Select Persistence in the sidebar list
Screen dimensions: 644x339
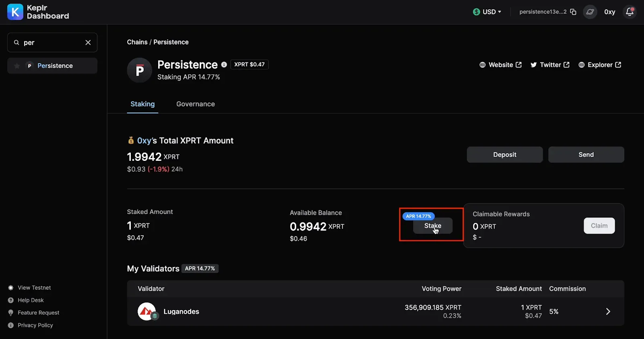click(52, 66)
